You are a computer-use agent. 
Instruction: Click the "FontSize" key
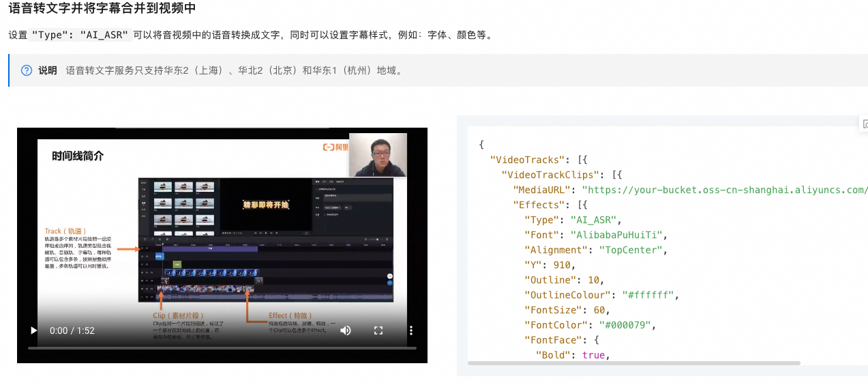tap(553, 310)
